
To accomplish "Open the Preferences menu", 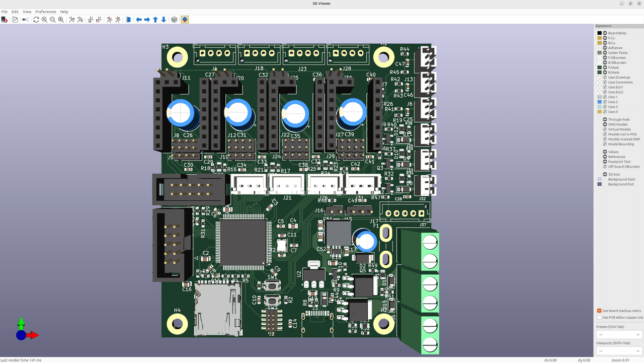I will click(x=45, y=12).
